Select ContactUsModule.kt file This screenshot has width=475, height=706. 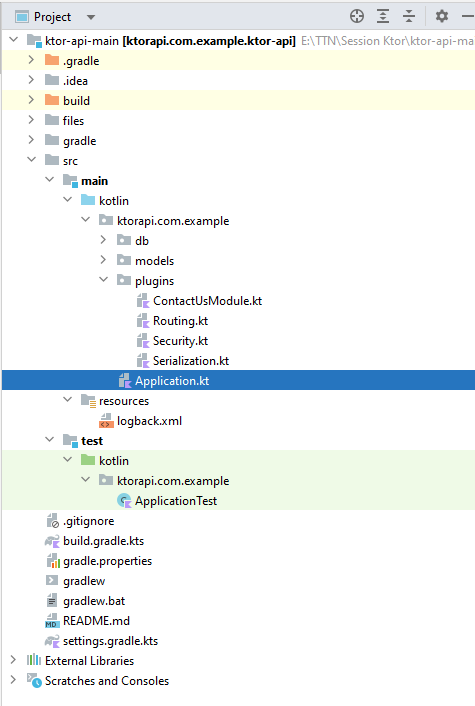(207, 301)
